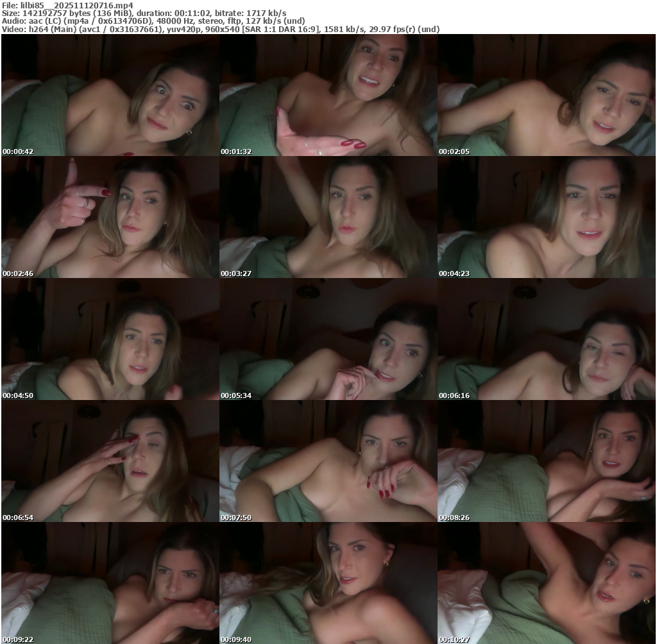This screenshot has height=644, width=657.
Task: Pick the 00:09:40 preview frame
Action: tap(328, 583)
